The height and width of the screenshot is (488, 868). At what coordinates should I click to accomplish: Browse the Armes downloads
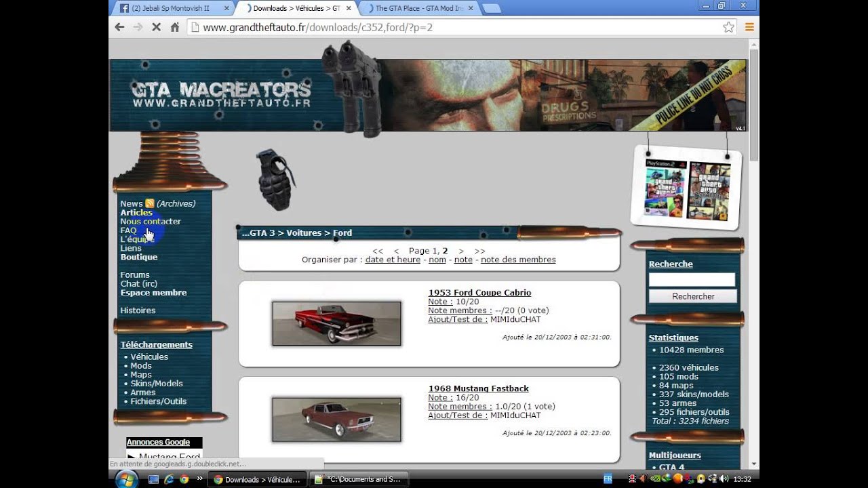143,392
